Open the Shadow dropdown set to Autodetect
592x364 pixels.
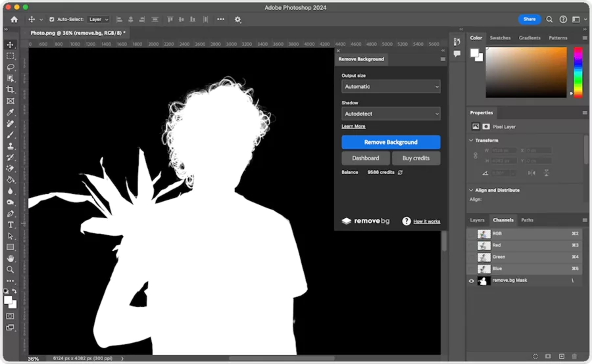(391, 114)
